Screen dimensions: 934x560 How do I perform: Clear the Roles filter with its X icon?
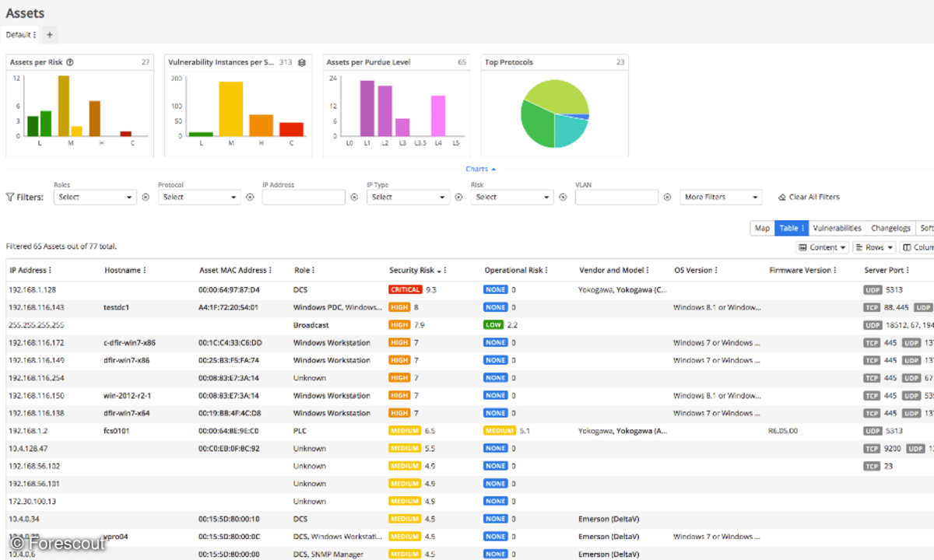coord(146,198)
